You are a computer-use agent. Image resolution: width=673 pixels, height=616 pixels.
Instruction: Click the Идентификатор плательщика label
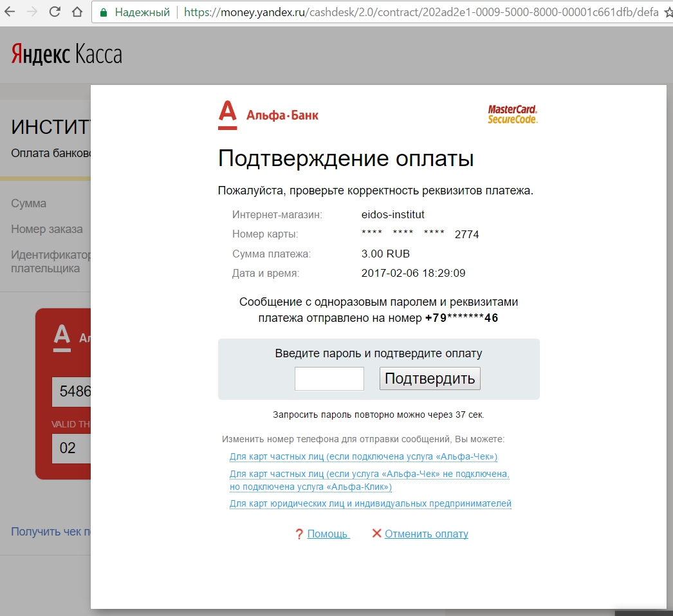coord(51,261)
